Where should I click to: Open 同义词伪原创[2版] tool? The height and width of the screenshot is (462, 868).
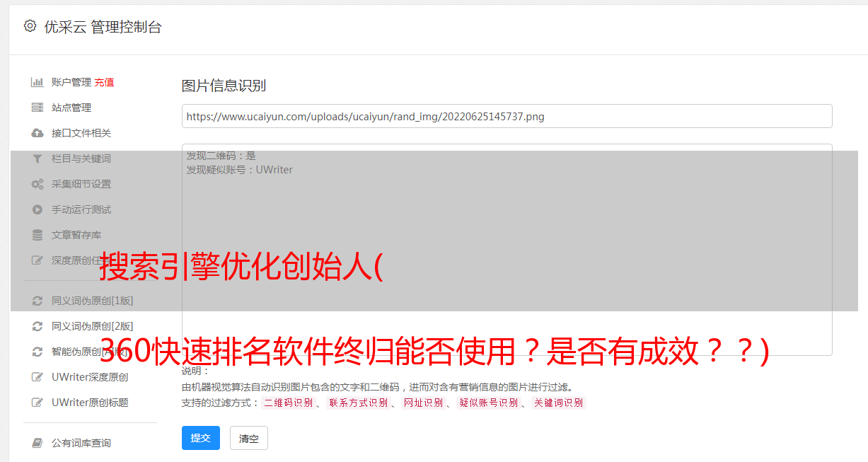[x=93, y=326]
